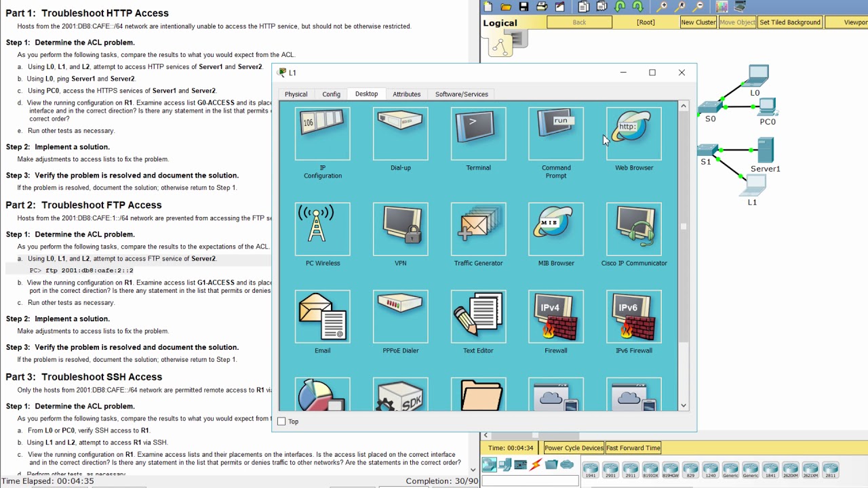Viewport: 868px width, 488px height.
Task: Click the Redo green arrow icon
Action: coord(637,7)
